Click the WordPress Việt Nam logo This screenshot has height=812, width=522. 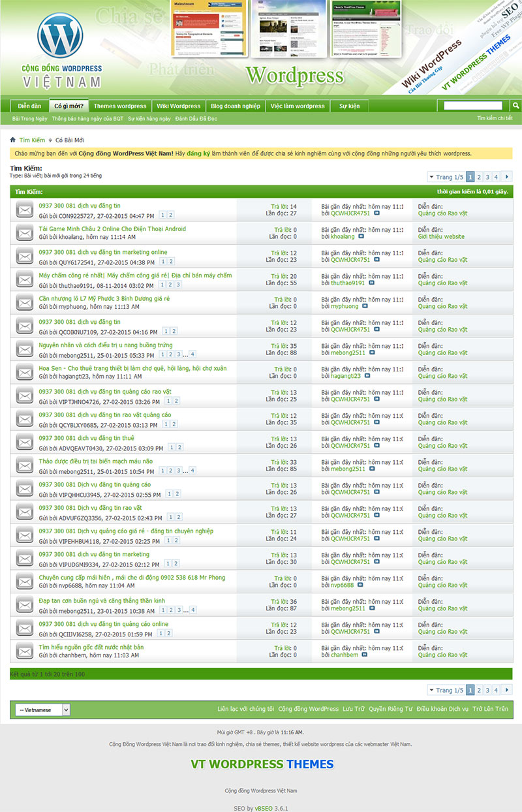tap(62, 49)
